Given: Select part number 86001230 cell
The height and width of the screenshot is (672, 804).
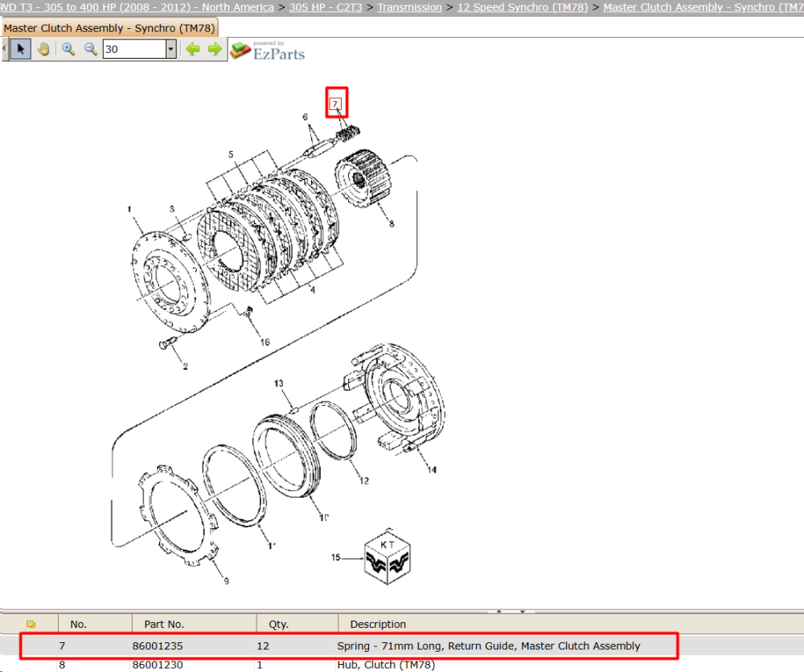Looking at the screenshot, I should 158,665.
